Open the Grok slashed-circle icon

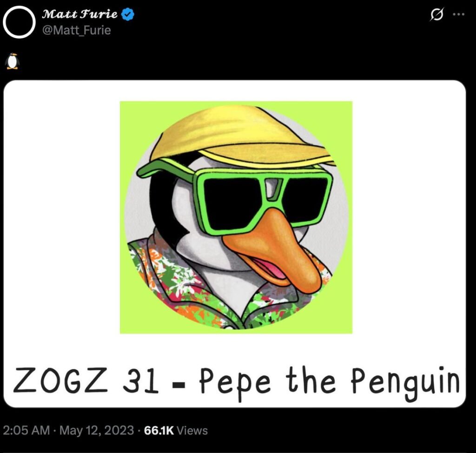pos(436,15)
